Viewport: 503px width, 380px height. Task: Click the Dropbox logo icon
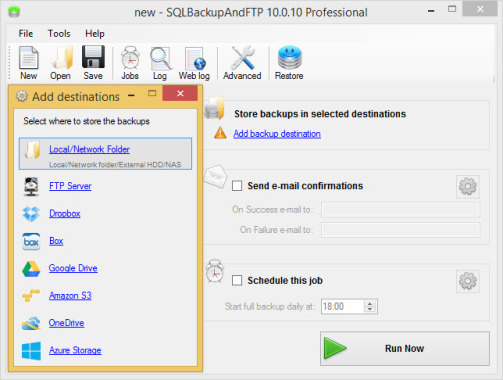pos(31,214)
